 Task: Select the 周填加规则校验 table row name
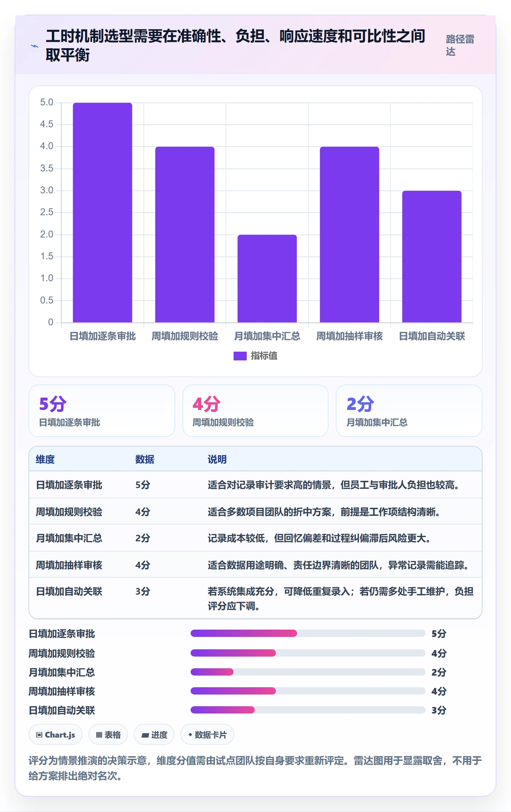pyautogui.click(x=69, y=512)
